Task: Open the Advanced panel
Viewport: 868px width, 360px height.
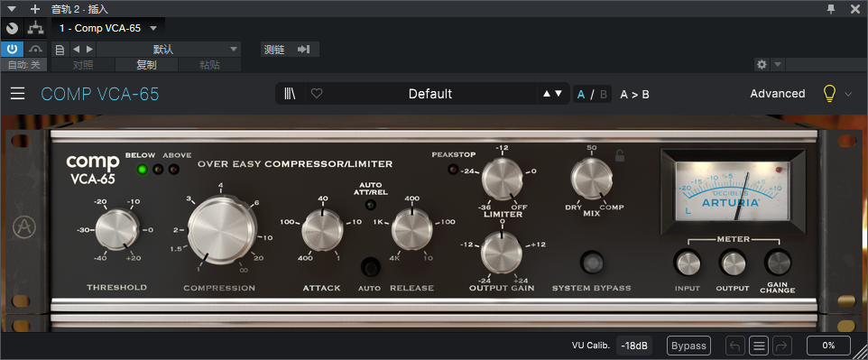Action: click(x=777, y=94)
